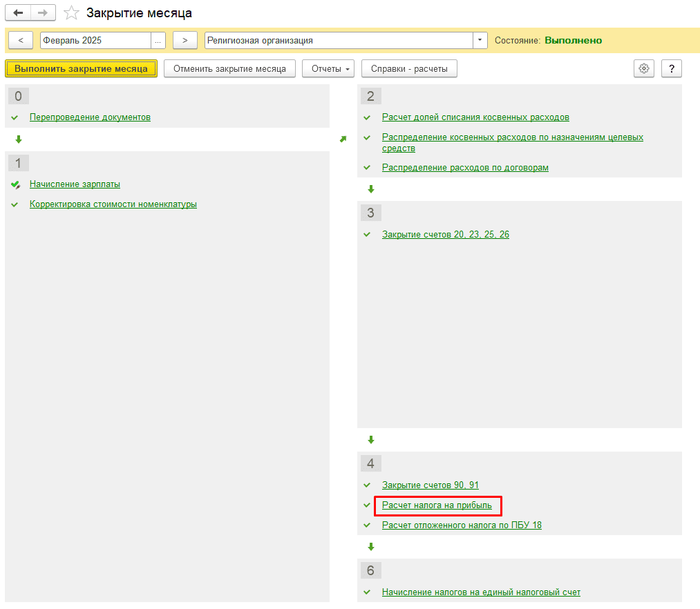
Task: Open Перепроведение документов operation
Action: point(90,117)
